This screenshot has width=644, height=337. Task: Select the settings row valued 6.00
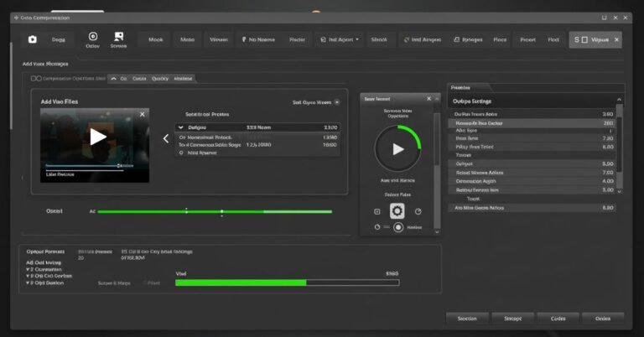(532, 147)
